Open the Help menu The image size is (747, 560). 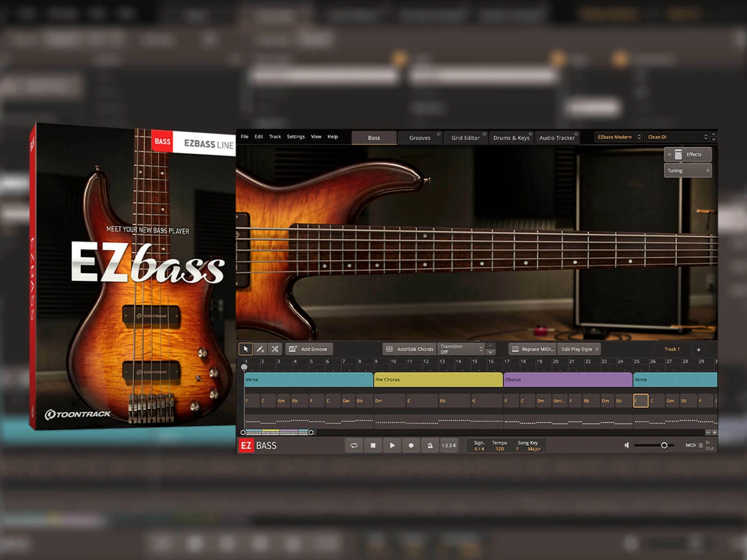click(332, 137)
